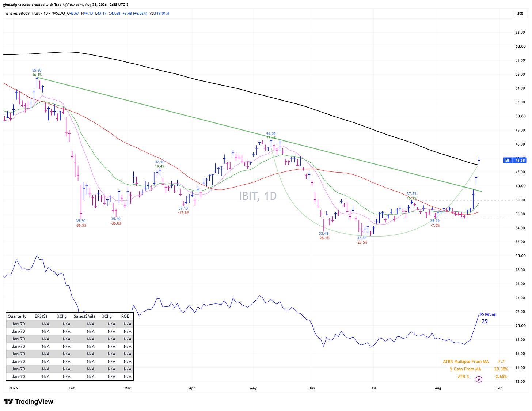Click the 25.4% label
Image resolution: width=532 pixels, height=411 pixels.
pos(271,138)
